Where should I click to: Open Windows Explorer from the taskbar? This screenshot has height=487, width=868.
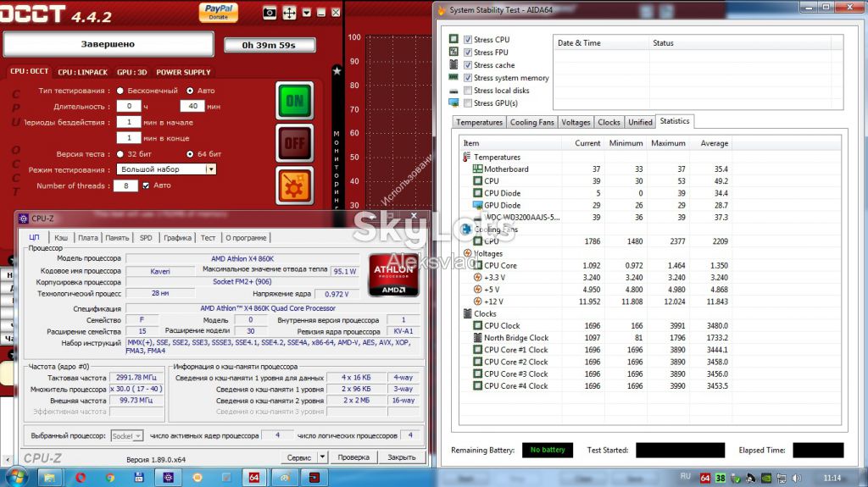(x=49, y=477)
